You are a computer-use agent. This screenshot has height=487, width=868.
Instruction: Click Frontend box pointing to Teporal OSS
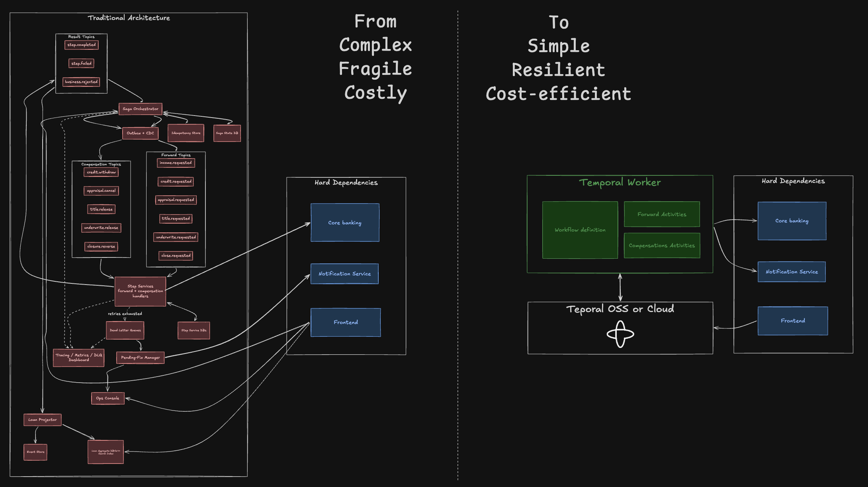point(793,321)
